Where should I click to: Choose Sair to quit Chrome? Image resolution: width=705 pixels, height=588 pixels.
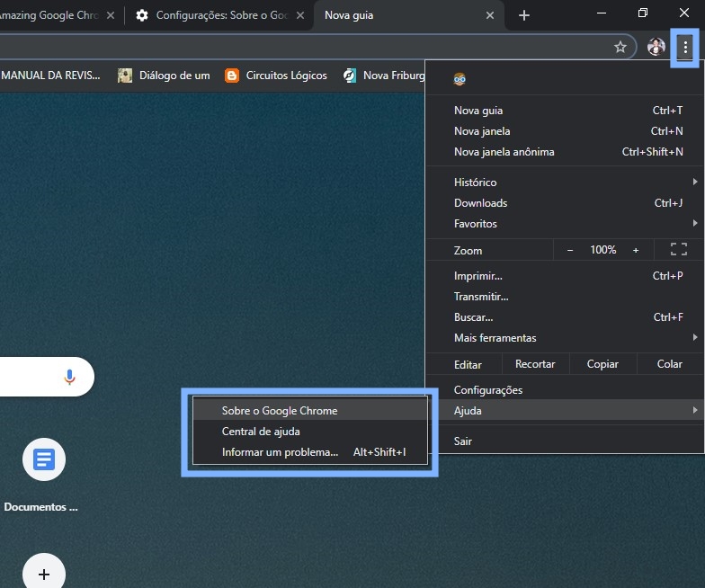point(565,441)
